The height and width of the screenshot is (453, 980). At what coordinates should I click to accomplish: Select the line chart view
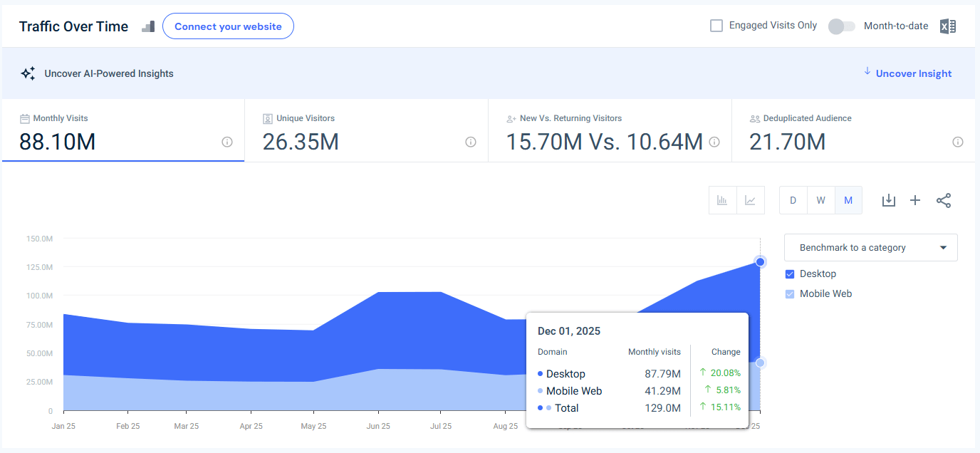[x=750, y=200]
